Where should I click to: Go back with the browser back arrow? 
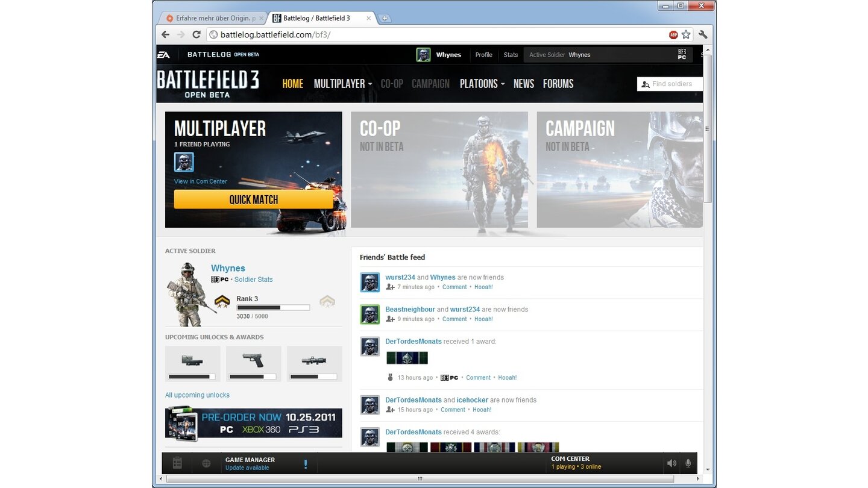point(166,34)
